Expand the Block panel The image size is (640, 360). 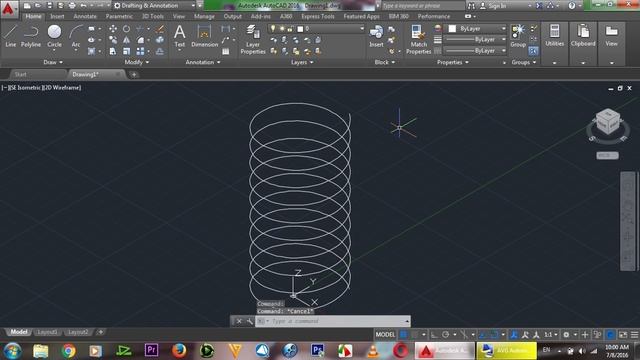click(384, 62)
